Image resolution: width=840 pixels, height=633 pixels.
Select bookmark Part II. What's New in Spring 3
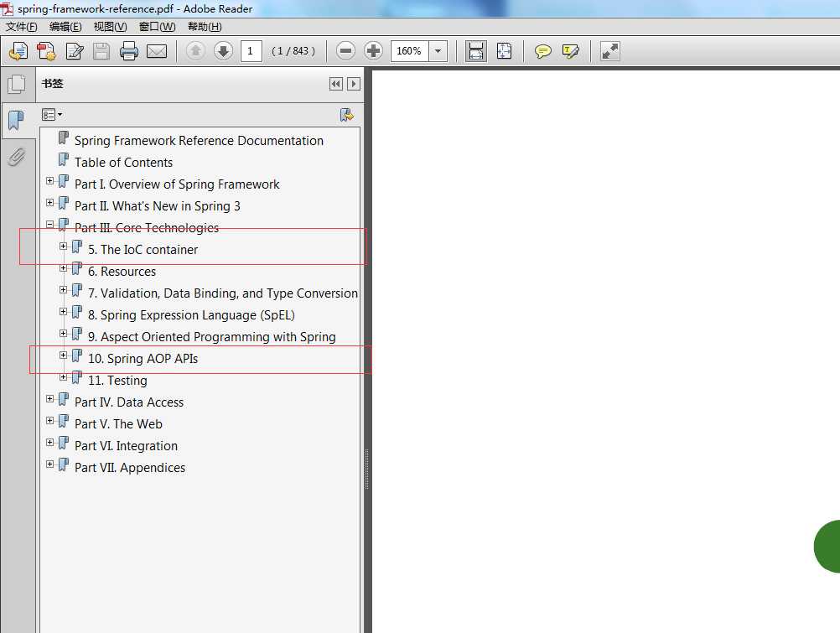click(x=158, y=206)
